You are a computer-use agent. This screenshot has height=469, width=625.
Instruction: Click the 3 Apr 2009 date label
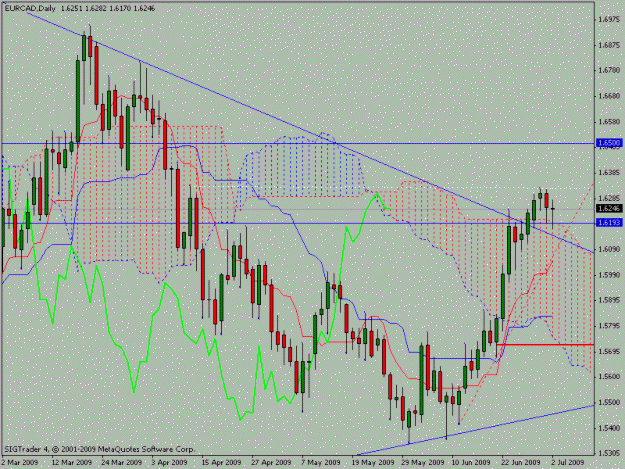169,462
